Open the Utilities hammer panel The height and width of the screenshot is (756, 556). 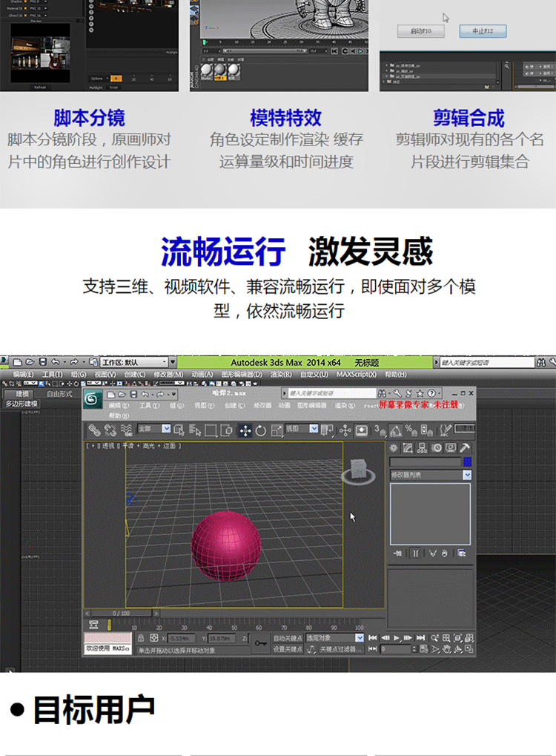(x=465, y=448)
